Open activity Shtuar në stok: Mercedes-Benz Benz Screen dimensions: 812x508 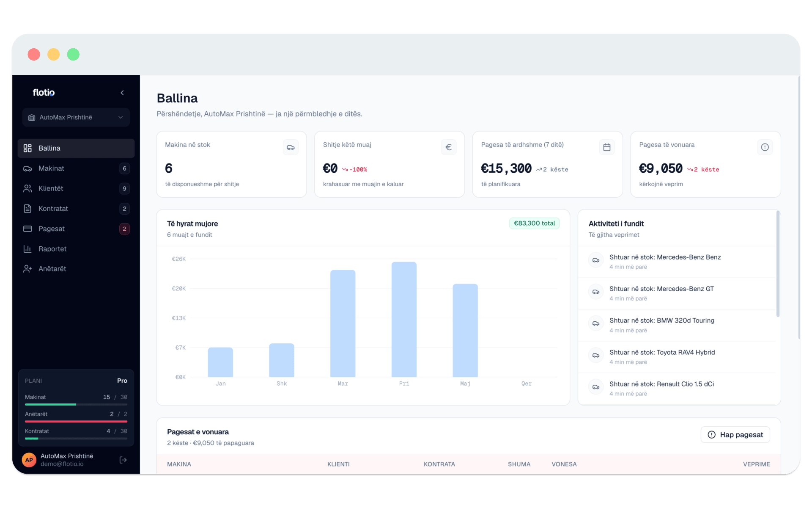tap(677, 262)
